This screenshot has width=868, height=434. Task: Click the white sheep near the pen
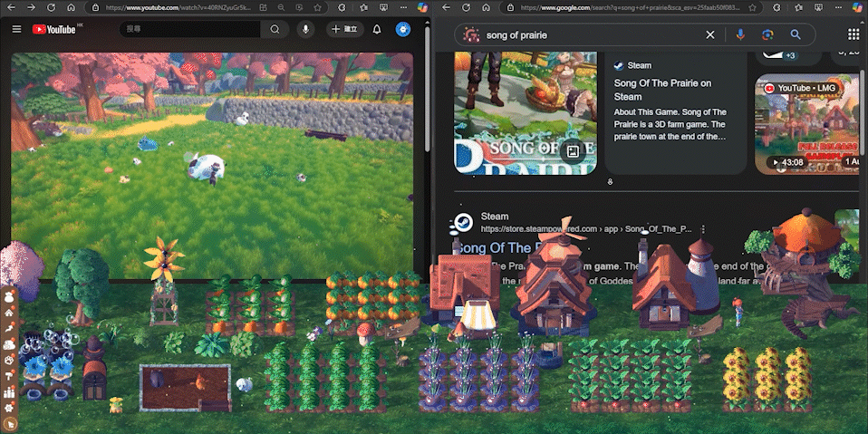coord(244,384)
